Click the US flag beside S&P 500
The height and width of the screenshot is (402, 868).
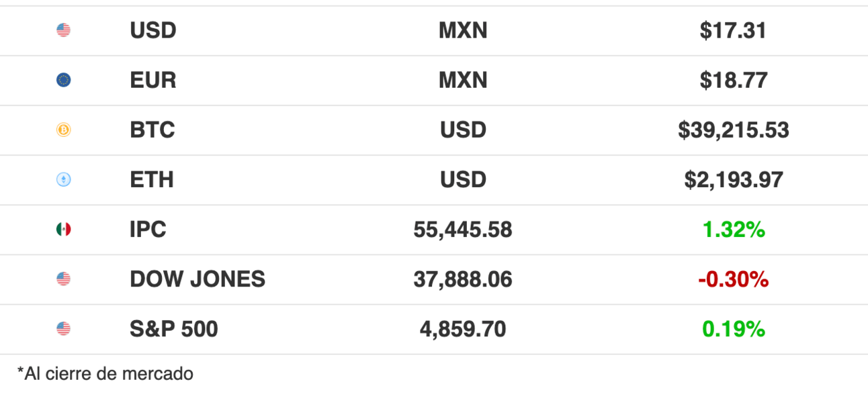click(63, 329)
